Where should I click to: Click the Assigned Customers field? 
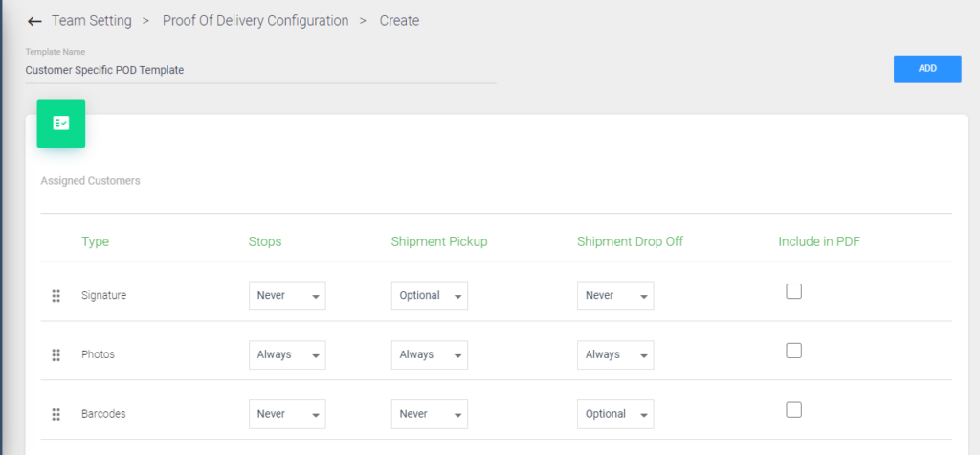497,191
